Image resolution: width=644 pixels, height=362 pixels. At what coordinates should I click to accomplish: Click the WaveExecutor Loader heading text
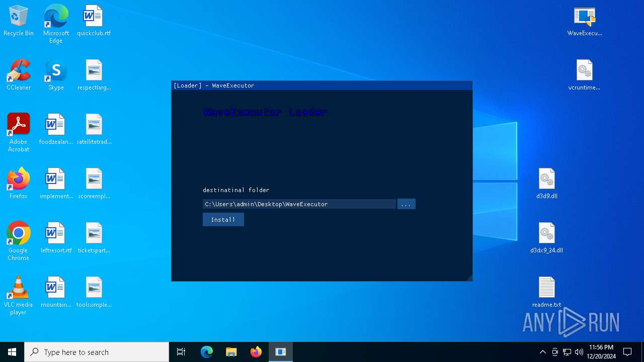click(265, 112)
